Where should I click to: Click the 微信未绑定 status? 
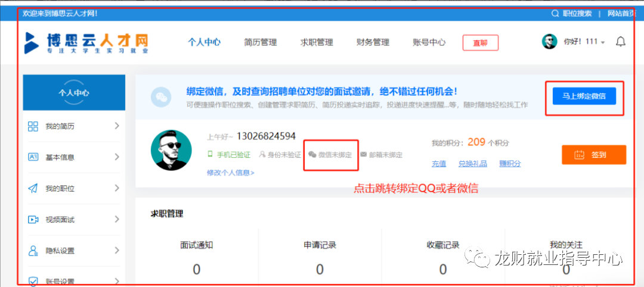coord(330,155)
